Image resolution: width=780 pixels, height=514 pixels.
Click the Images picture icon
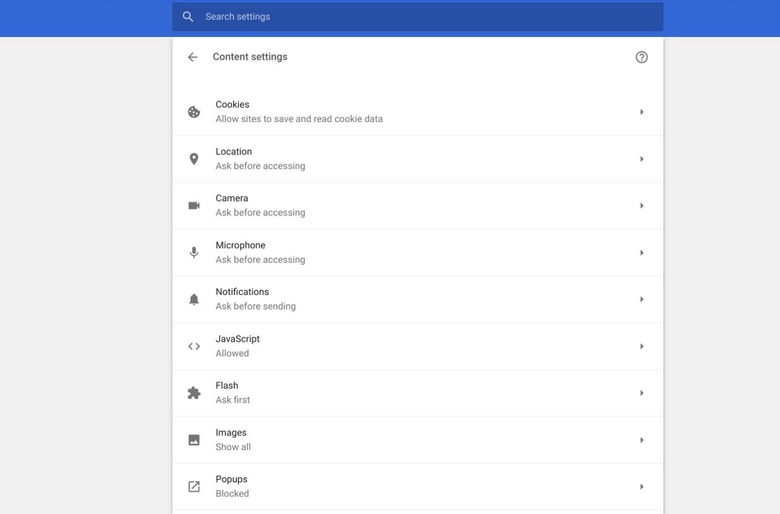[194, 440]
